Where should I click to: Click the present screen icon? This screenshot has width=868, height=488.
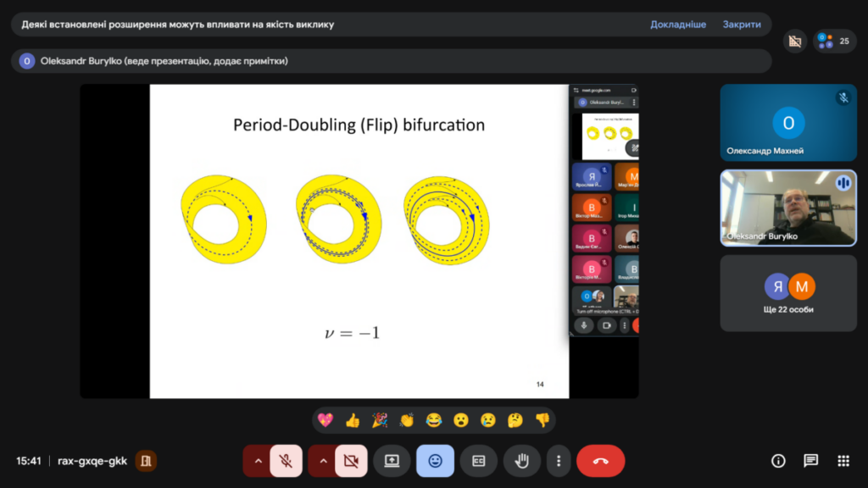(x=392, y=461)
